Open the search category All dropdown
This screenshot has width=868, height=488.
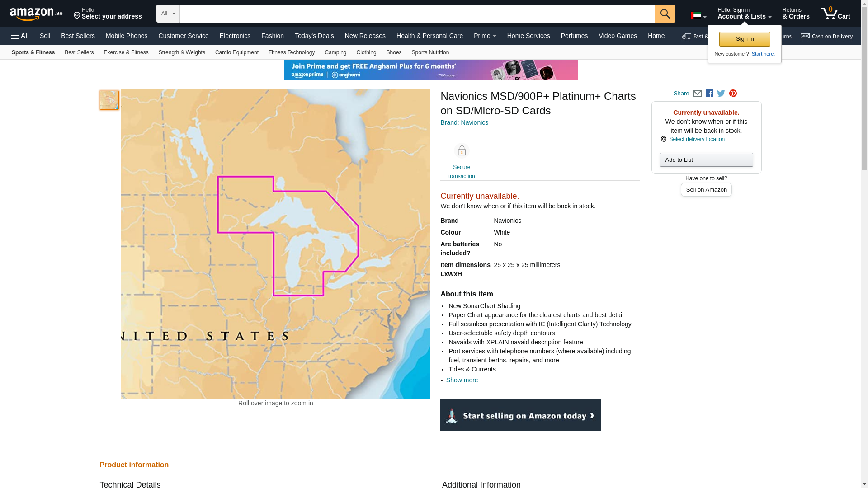168,14
